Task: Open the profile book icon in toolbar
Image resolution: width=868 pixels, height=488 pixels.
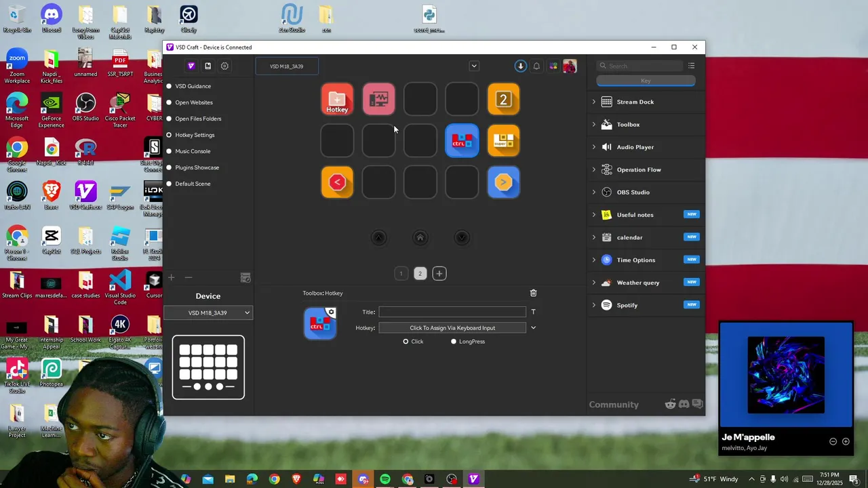Action: click(208, 66)
